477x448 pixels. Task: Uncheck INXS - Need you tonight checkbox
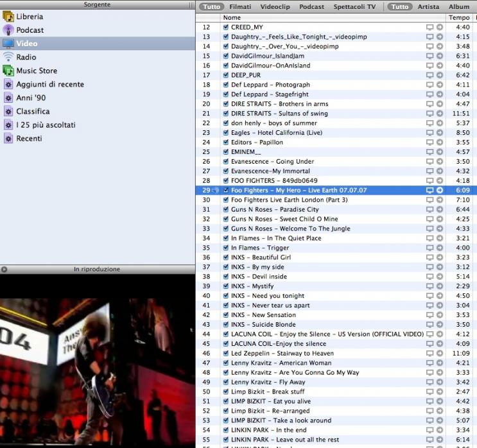click(x=226, y=296)
